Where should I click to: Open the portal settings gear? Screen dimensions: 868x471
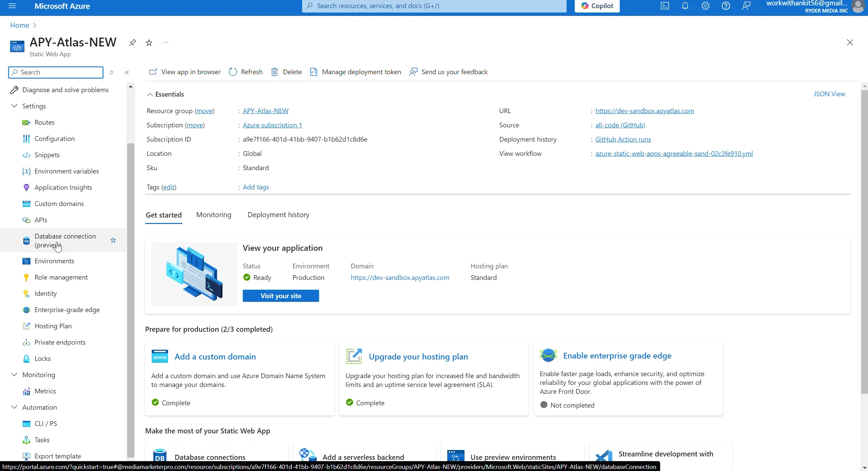coord(705,5)
